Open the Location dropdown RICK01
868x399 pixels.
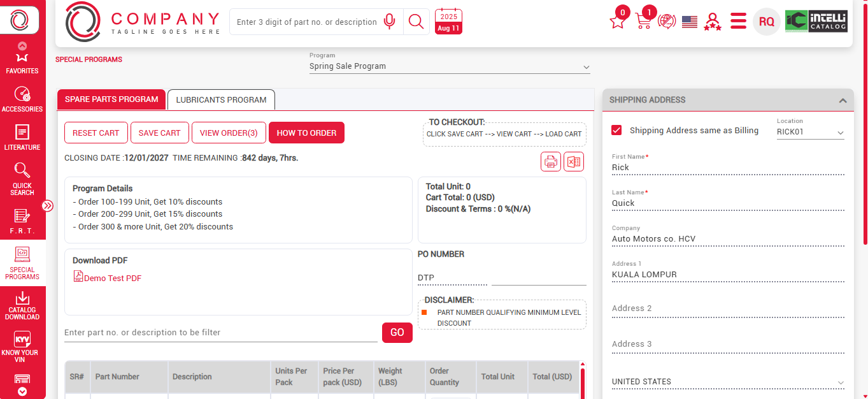tap(810, 132)
